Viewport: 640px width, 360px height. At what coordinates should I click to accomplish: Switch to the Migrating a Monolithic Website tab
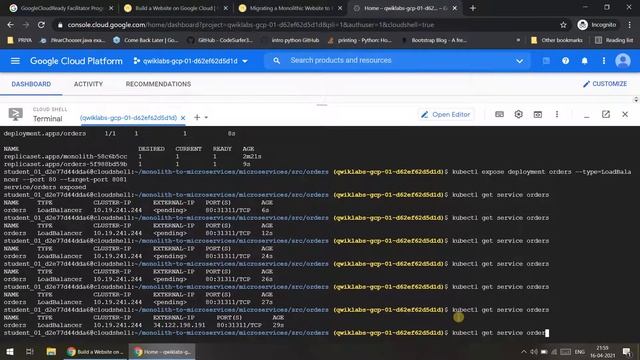pos(291,8)
